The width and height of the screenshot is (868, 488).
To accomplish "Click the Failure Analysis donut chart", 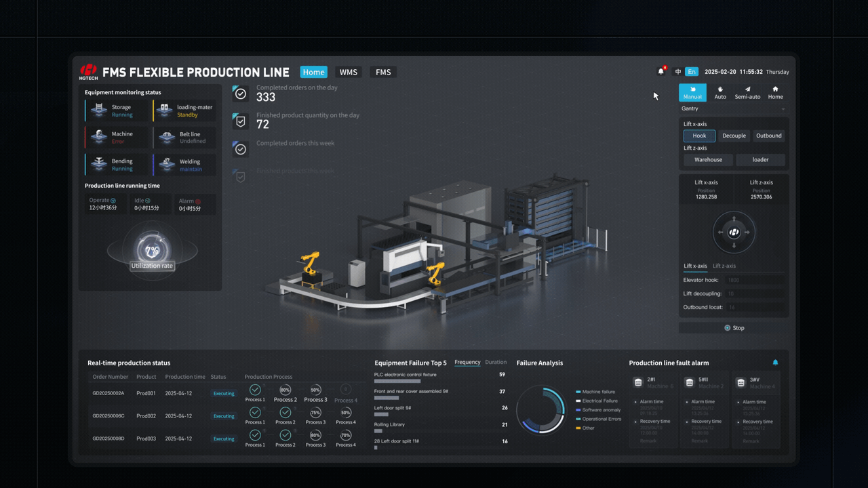I will point(540,410).
